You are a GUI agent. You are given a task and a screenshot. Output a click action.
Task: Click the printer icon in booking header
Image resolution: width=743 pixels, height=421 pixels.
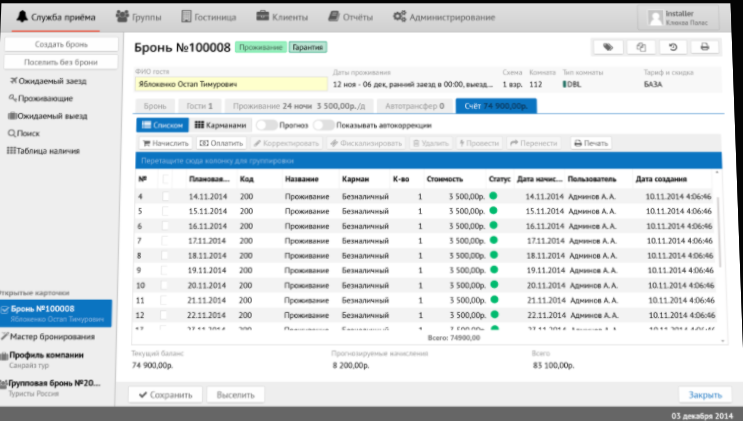click(704, 47)
